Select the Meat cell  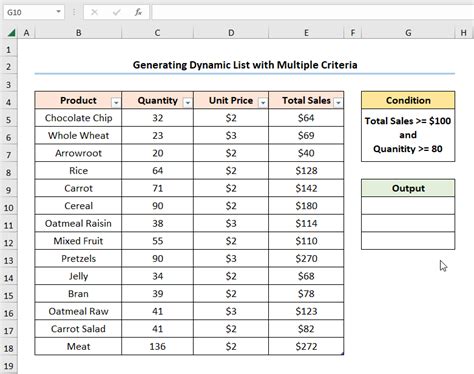coord(78,346)
